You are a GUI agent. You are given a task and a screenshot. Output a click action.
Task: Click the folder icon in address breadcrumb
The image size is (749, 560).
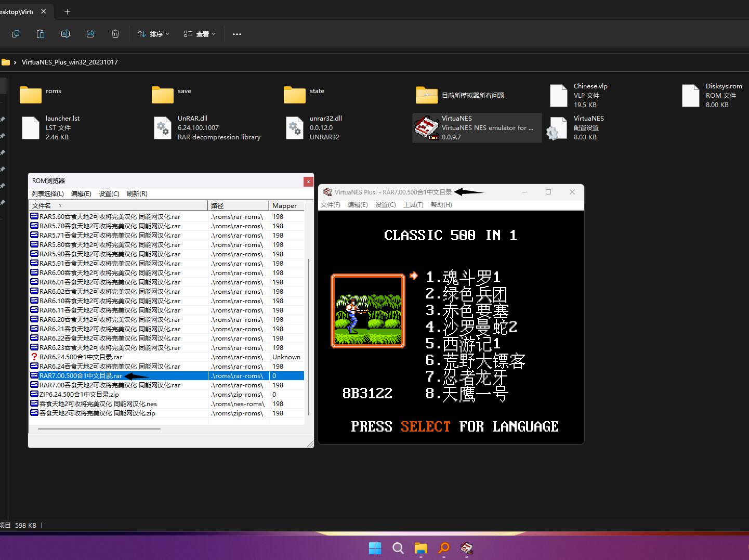tap(6, 62)
